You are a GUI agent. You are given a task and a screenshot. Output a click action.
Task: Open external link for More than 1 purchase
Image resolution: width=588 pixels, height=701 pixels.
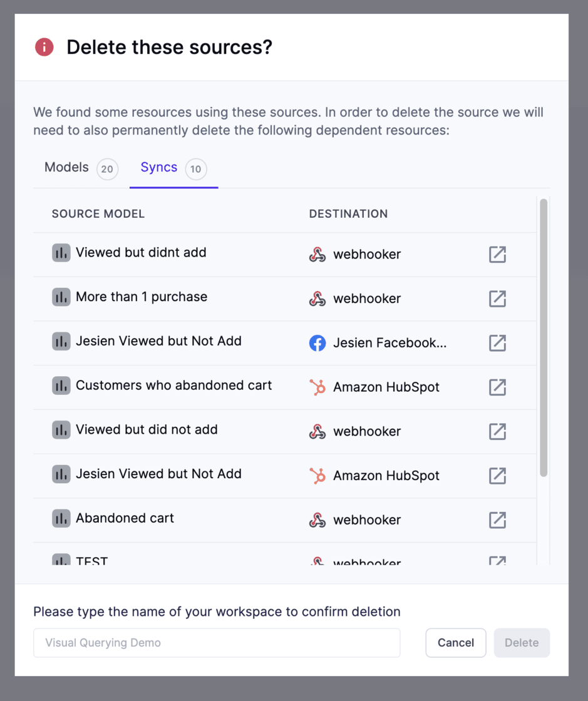(497, 299)
